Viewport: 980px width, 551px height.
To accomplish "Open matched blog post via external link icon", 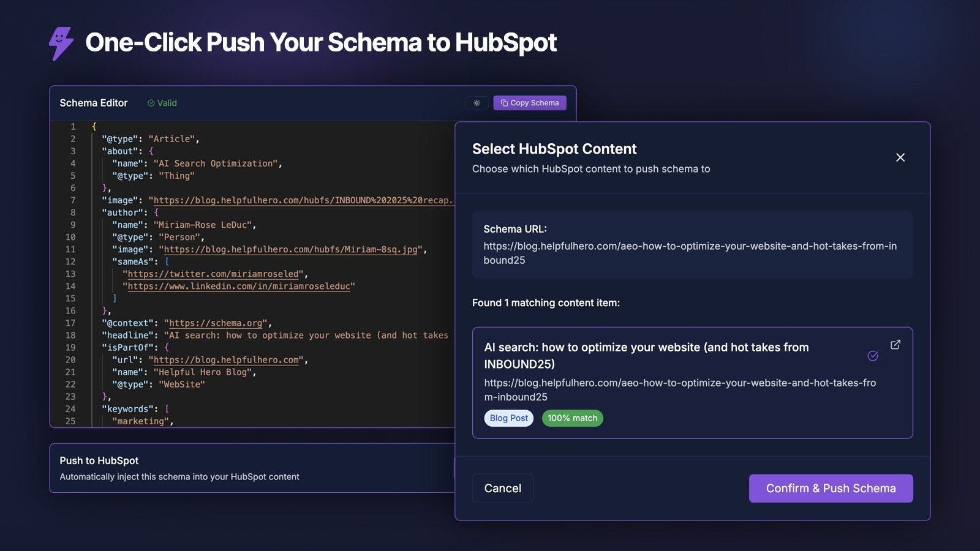I will point(895,345).
